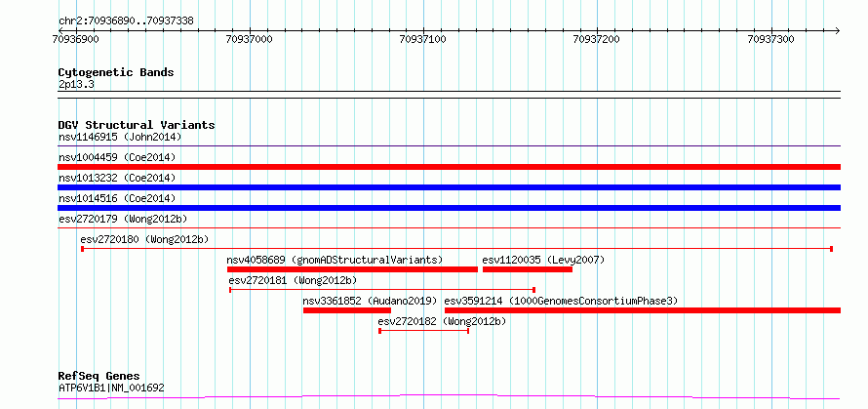The height and width of the screenshot is (409, 868).
Task: Select the nsv1004459 (Coe2014) red bar
Action: pyautogui.click(x=449, y=167)
